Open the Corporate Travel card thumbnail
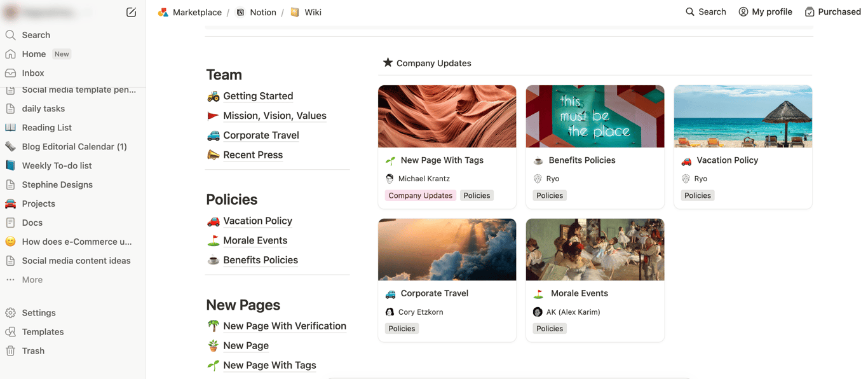This screenshot has width=868, height=379. pos(447,249)
